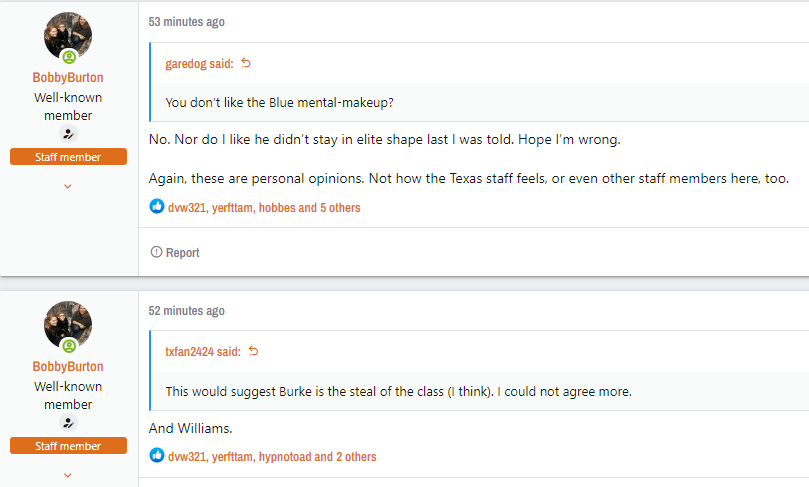Click the jump-to-post arrow beside garedog's quote

tap(247, 63)
